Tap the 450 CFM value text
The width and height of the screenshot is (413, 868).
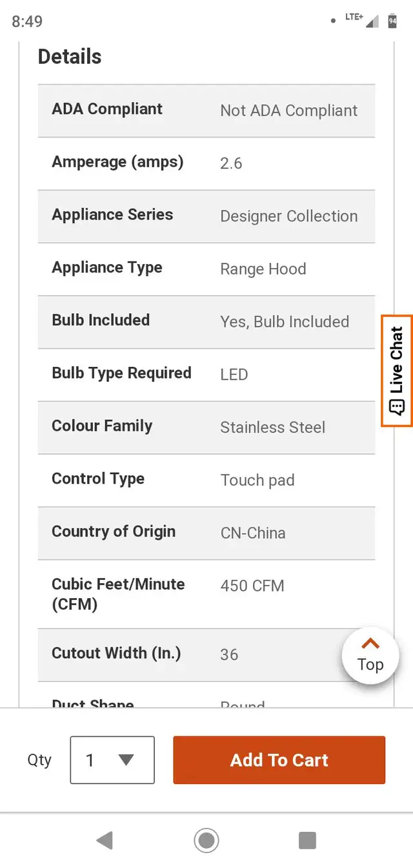click(252, 586)
